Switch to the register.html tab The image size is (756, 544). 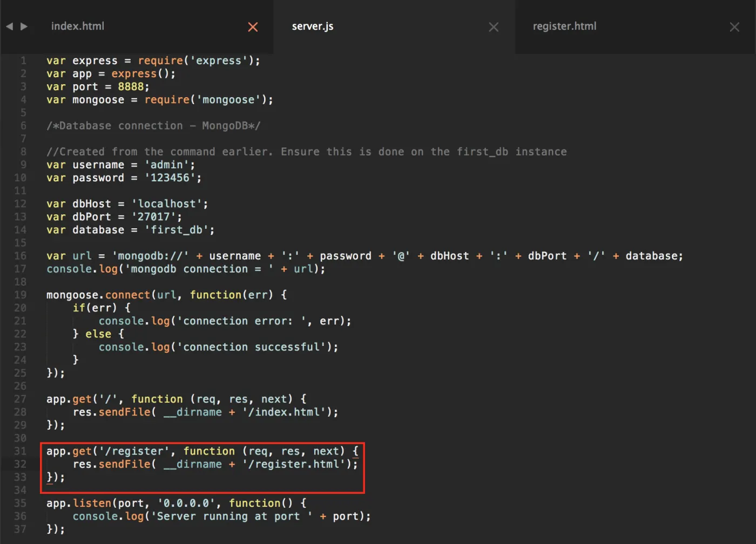[x=564, y=26]
